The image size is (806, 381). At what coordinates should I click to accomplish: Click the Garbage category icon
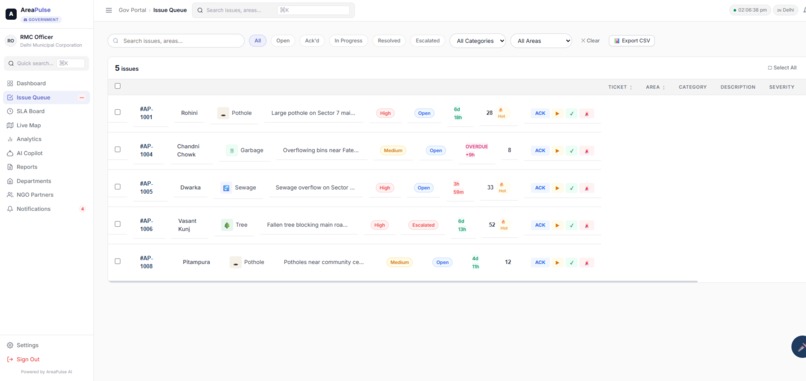[x=231, y=150]
